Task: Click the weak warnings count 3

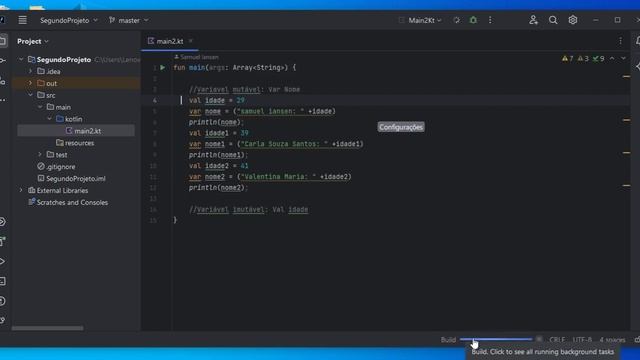Action: pos(583,59)
